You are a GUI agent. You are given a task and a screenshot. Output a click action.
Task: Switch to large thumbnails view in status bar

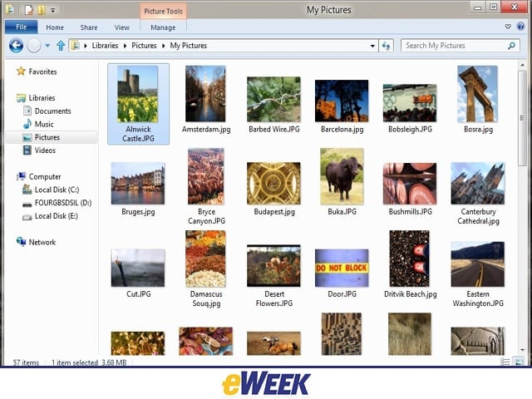click(519, 362)
